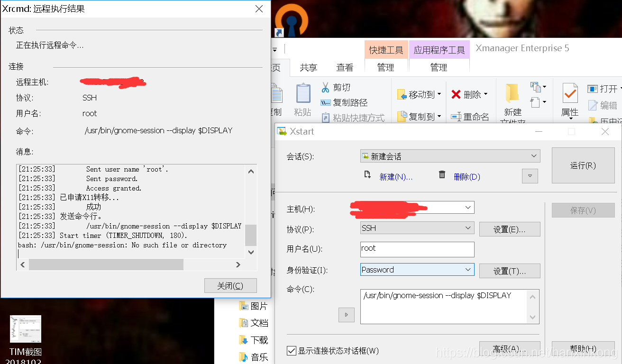Screen dimensions: 622x364
Task: Expand the 主机 host combo box
Action: point(468,208)
